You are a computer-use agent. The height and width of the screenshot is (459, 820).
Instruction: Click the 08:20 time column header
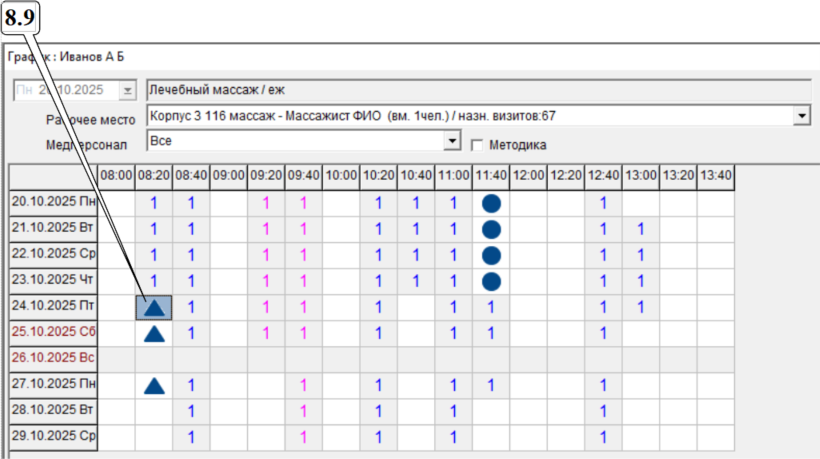154,175
